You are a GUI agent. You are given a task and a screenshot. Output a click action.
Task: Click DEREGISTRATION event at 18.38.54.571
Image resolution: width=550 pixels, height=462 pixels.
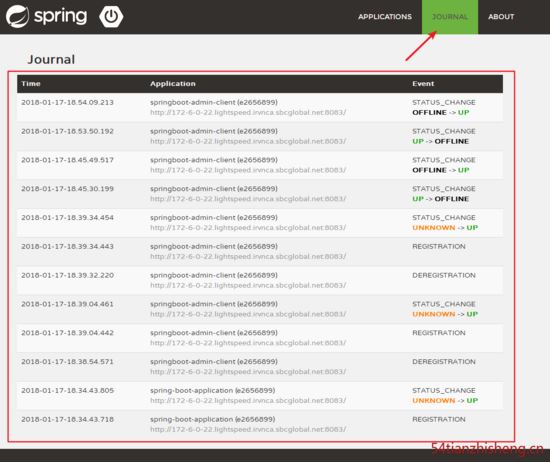[444, 361]
